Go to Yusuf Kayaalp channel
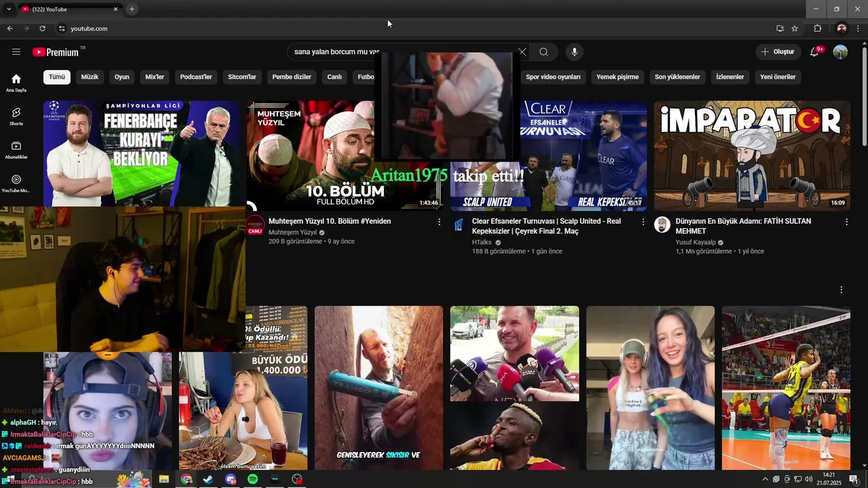Screen dimensions: 868x488 695,242
